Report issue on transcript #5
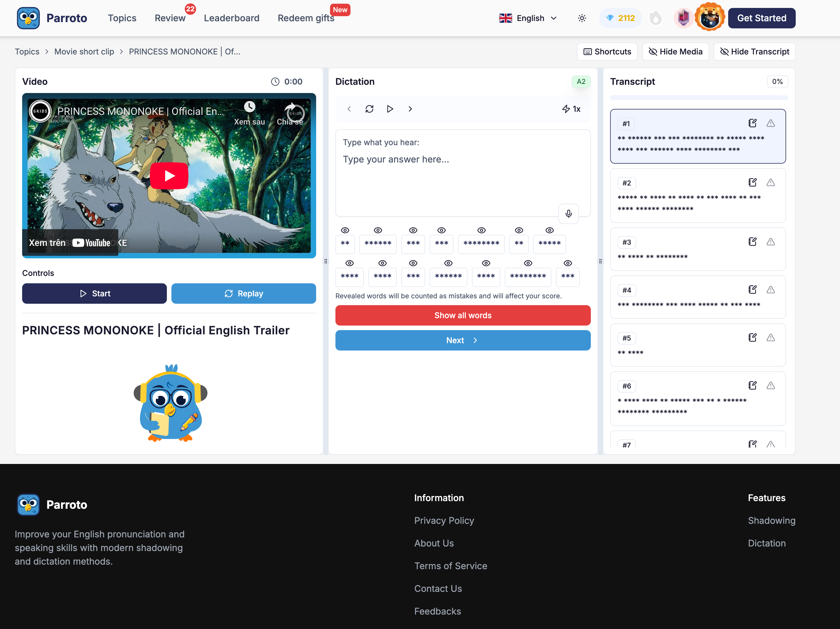Viewport: 840px width, 629px height. (x=770, y=338)
